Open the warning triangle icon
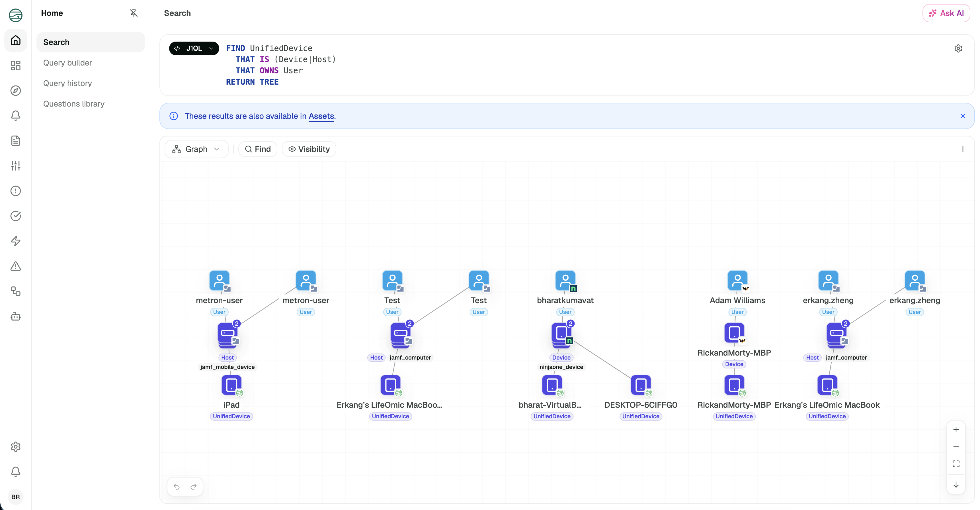Screen dimensions: 980x510 click(16, 266)
